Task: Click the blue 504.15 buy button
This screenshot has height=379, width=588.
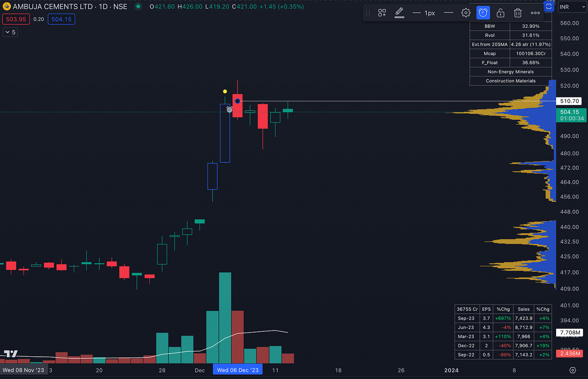Action: (x=61, y=19)
